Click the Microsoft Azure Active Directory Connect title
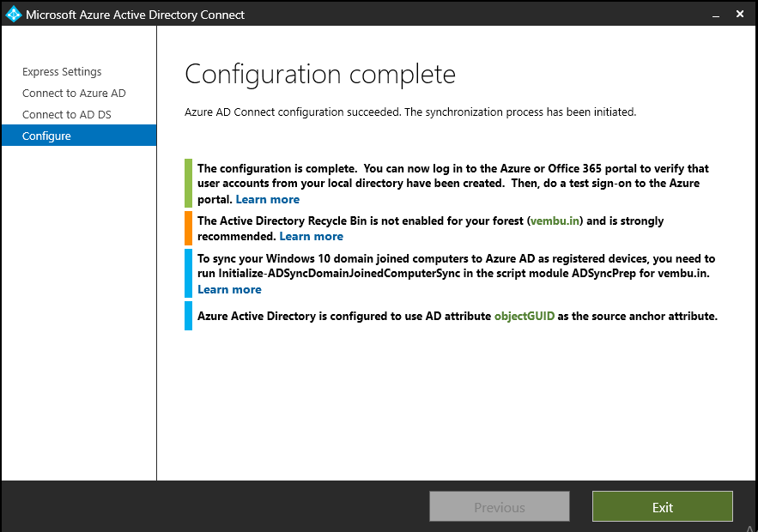 (x=135, y=15)
